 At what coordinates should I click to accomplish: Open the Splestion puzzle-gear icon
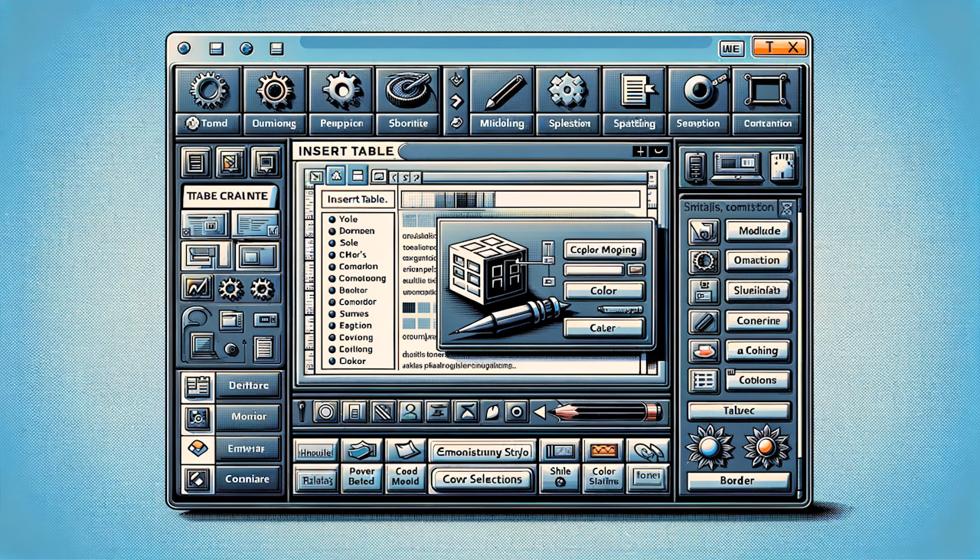coord(568,90)
